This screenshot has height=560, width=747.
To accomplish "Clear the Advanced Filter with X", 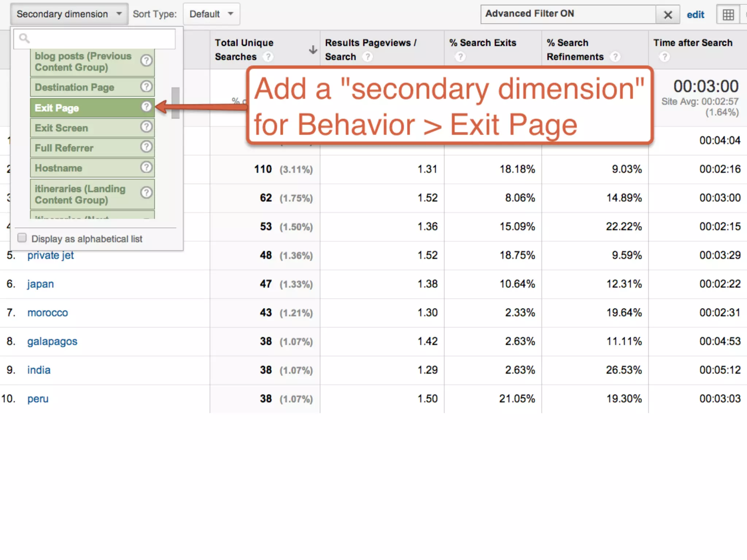I will point(668,15).
